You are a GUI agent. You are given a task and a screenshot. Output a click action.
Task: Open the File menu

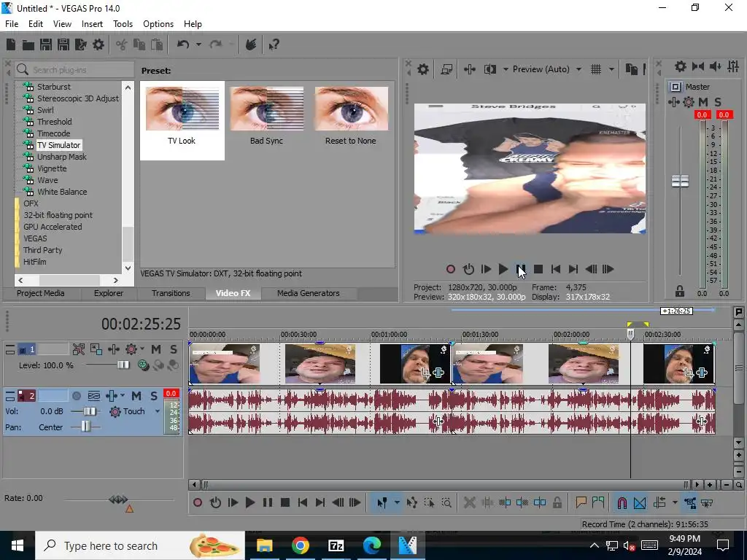pos(12,24)
